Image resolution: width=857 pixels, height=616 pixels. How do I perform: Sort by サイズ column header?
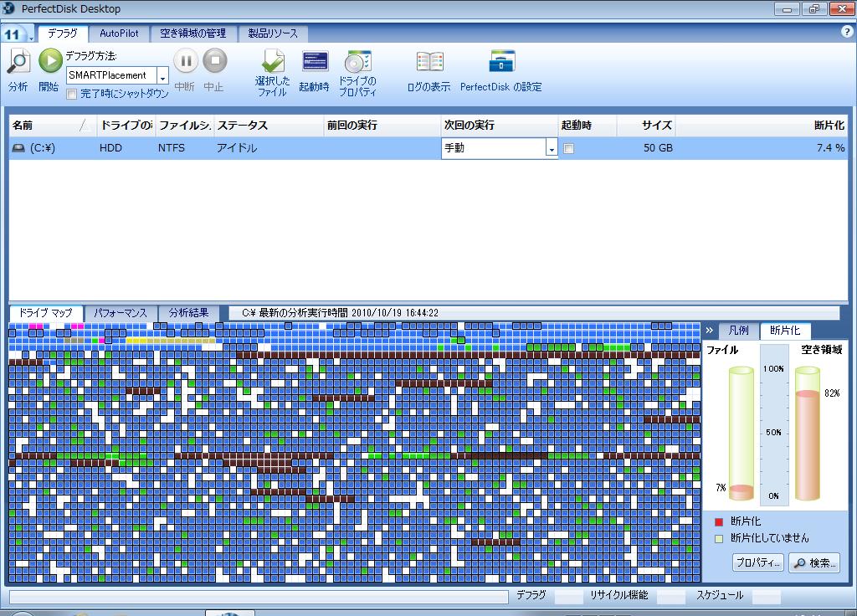646,126
